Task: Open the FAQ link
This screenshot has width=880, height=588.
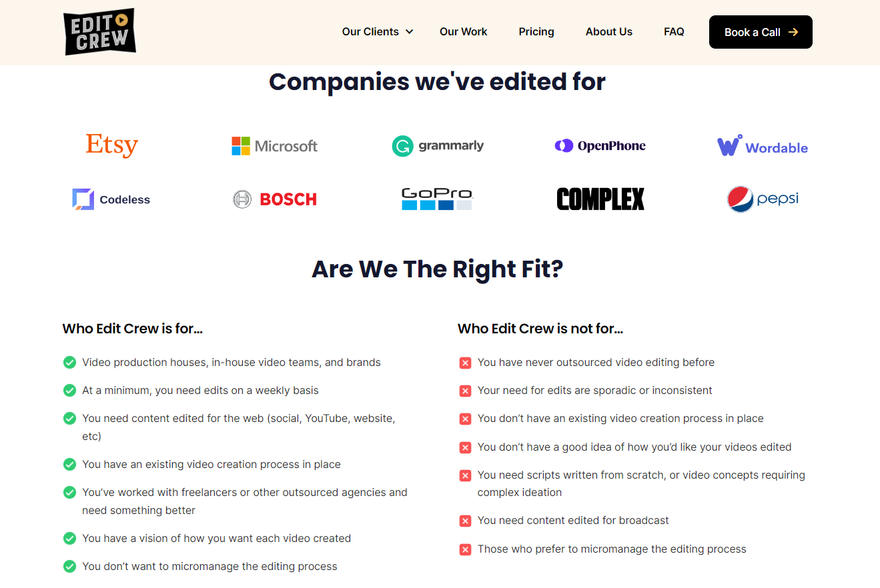Action: tap(674, 32)
